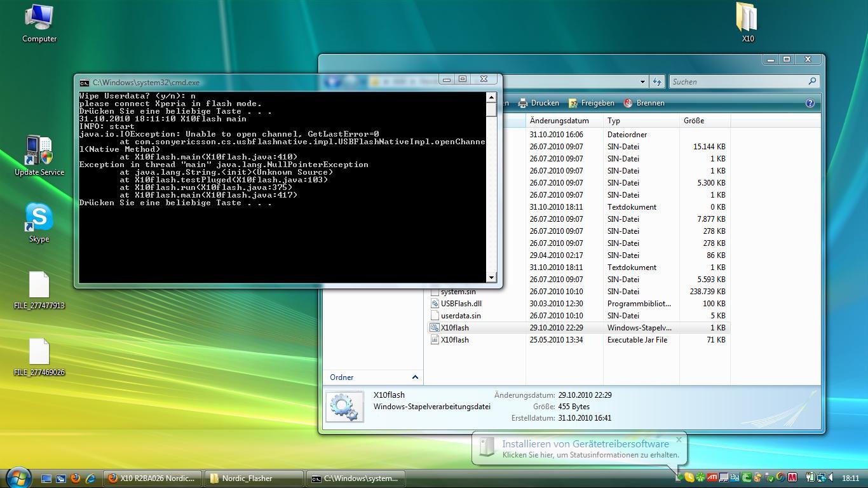Click the 238.739 KB size cell
The width and height of the screenshot is (868, 488).
point(707,292)
